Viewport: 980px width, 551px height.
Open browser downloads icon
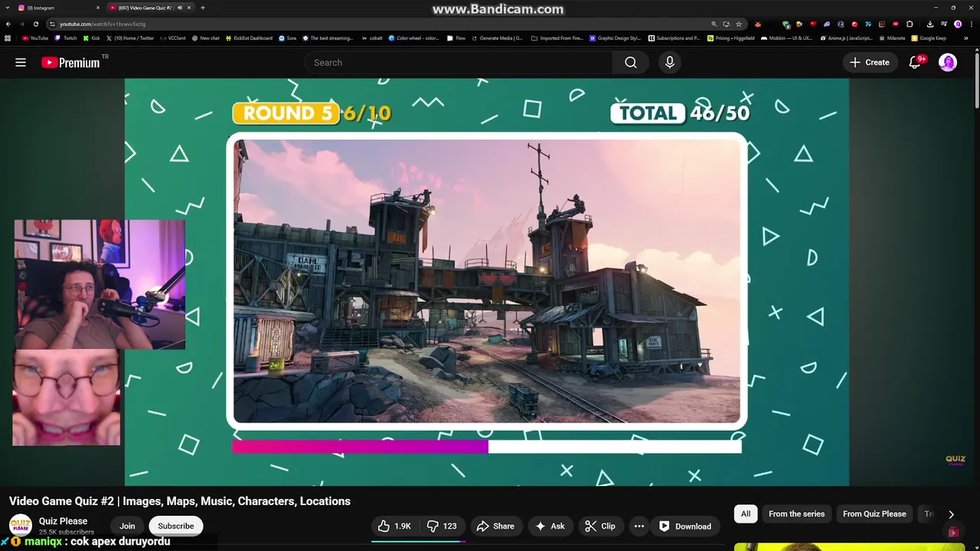[929, 24]
